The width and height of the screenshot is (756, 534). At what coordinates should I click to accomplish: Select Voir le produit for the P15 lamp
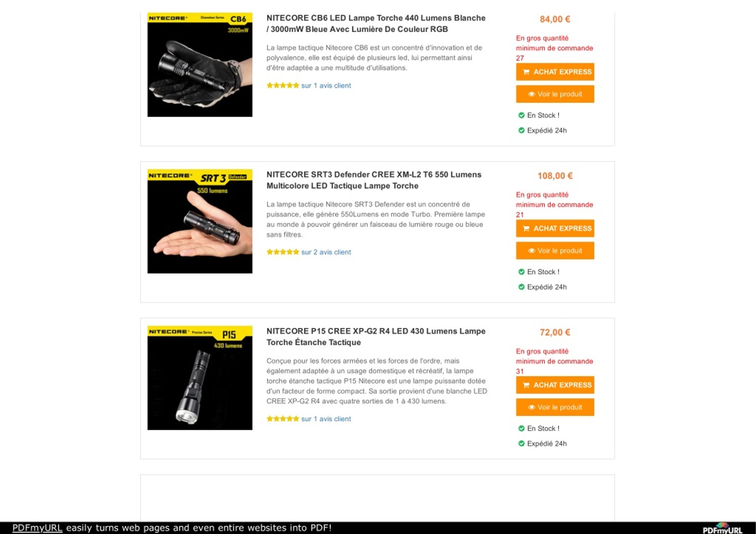(x=555, y=407)
